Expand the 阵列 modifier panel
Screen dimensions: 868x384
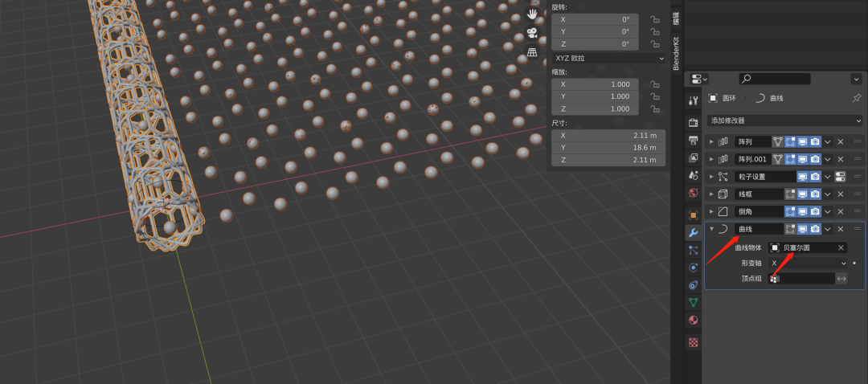pyautogui.click(x=711, y=141)
